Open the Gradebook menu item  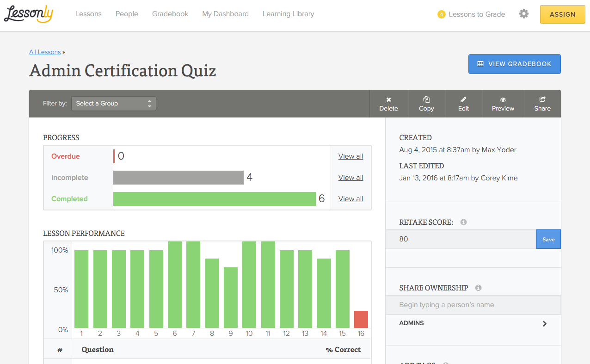coord(170,14)
